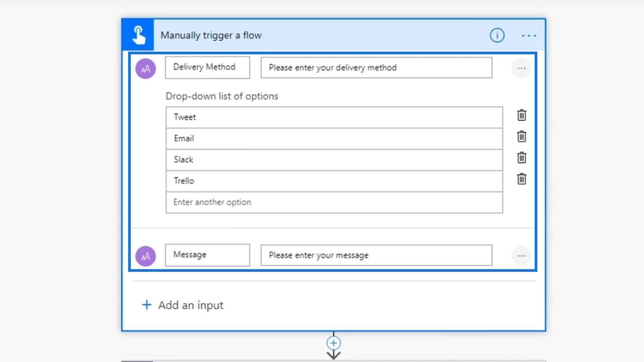Edit the Trello option field

click(334, 181)
